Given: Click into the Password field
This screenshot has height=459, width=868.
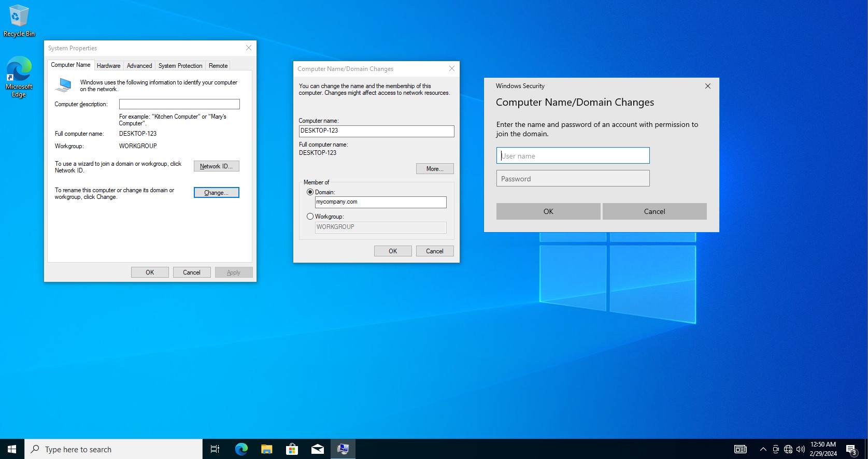Looking at the screenshot, I should 573,179.
